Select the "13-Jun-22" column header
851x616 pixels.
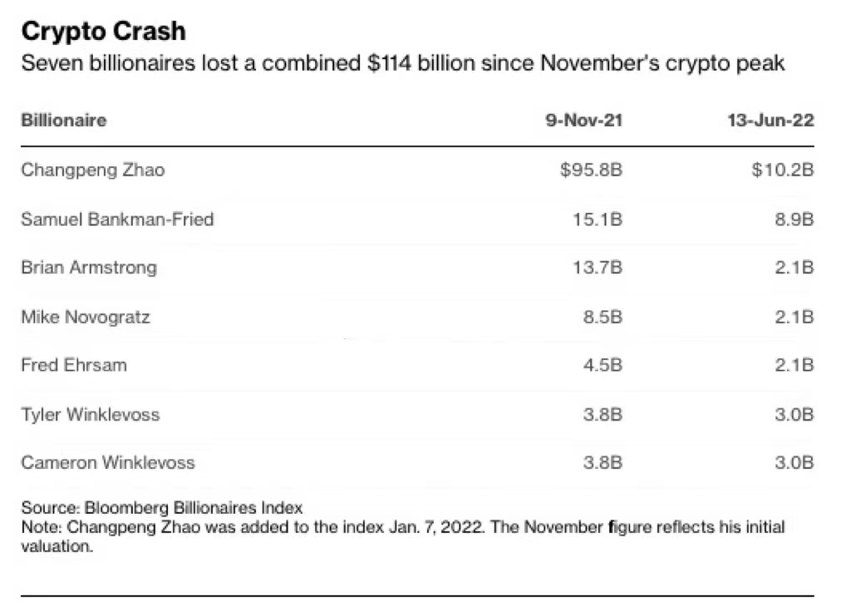pos(770,121)
